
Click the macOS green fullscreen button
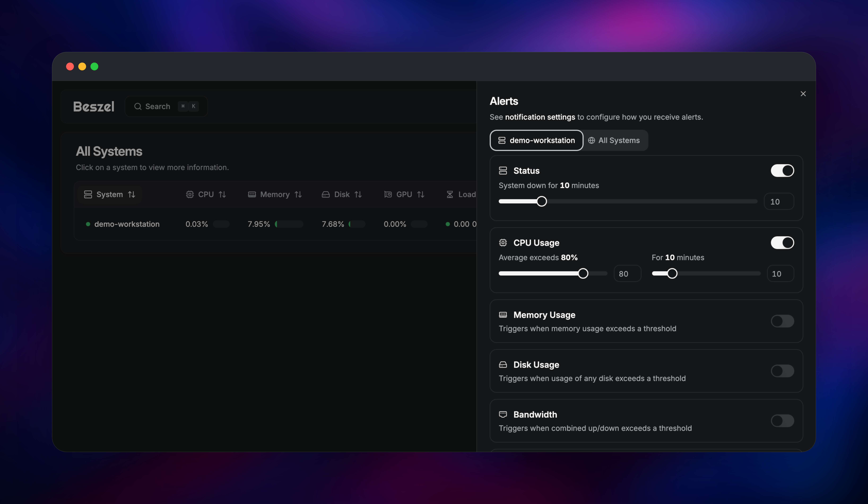pyautogui.click(x=94, y=66)
